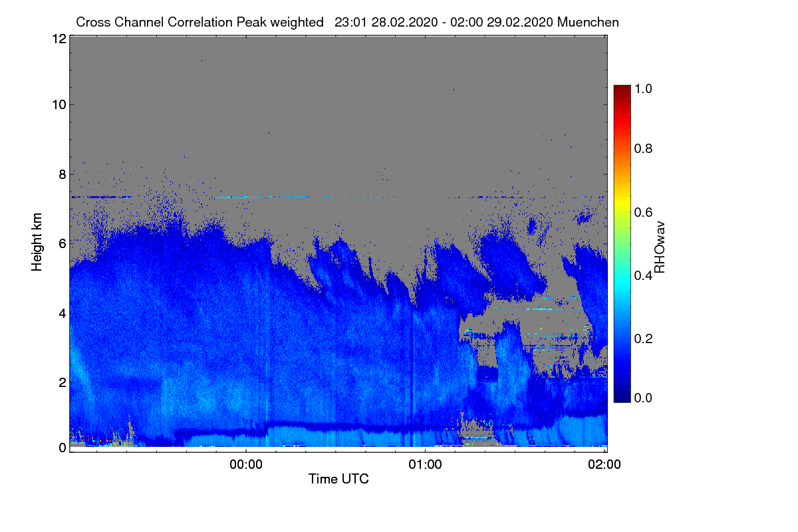Click the y-axis tick label '2'
Viewport: 798px width, 532px height.
click(62, 382)
